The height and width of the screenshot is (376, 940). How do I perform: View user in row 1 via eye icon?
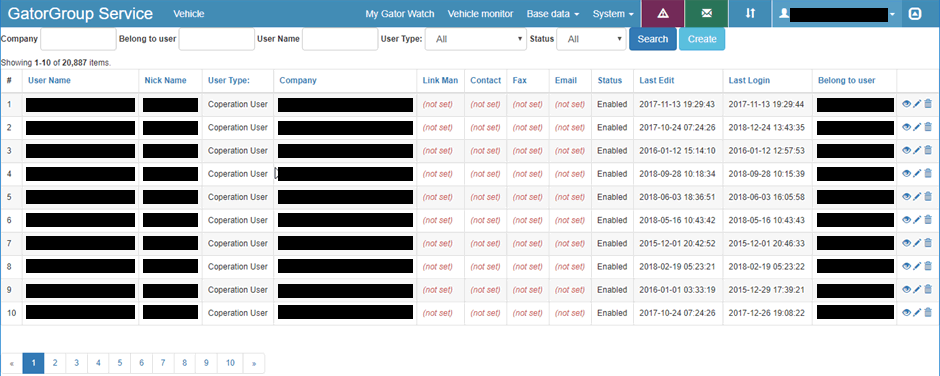point(906,104)
